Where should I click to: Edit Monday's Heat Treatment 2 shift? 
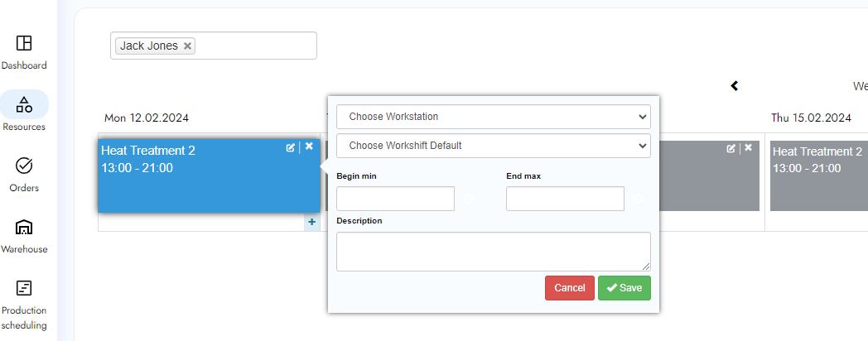pos(290,147)
